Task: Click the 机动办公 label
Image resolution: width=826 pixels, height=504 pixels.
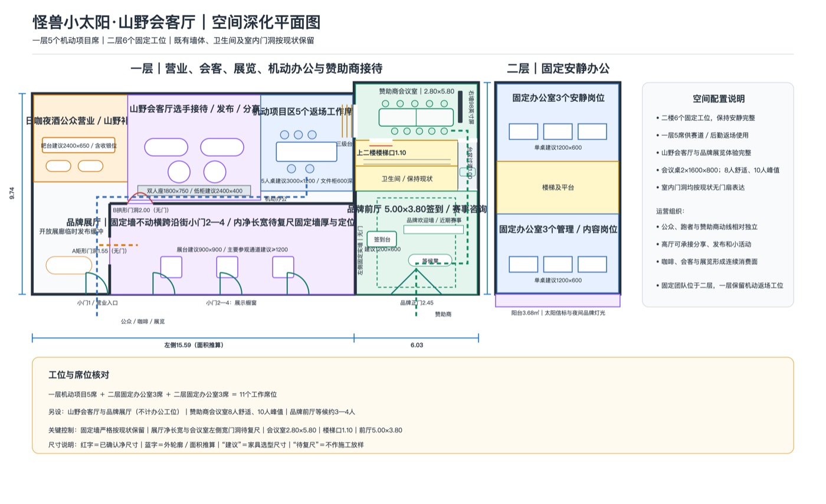Action: (x=275, y=199)
